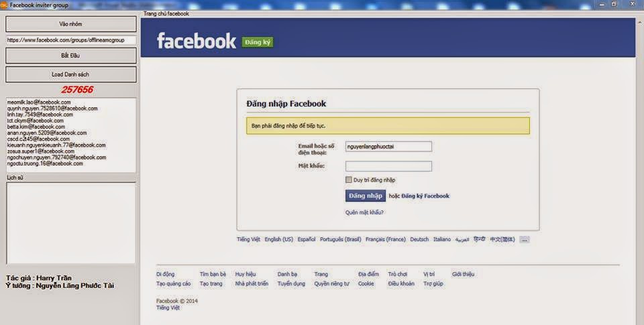Open the Tìm bạn bè footer link
644x325 pixels.
(213, 274)
